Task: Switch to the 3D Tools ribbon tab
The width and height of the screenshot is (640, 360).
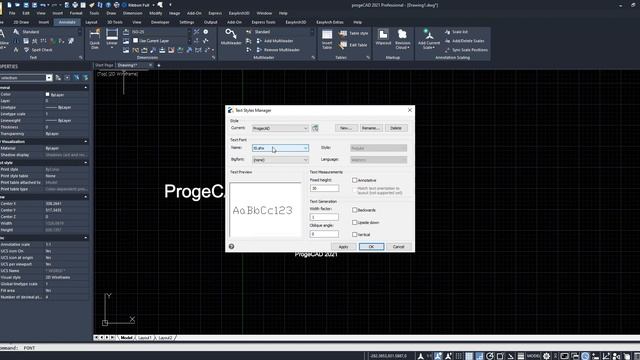Action: 115,22
